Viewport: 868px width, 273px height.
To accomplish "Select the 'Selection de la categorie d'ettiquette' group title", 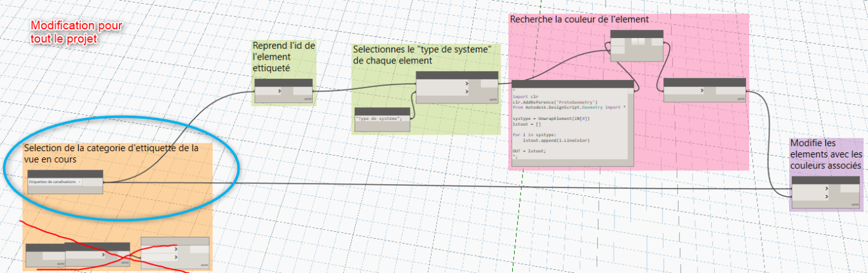I will coord(112,153).
